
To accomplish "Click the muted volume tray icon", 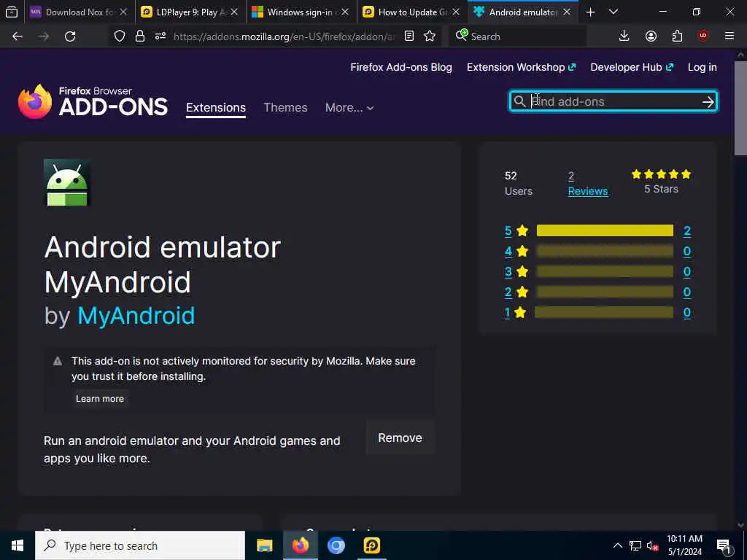I will point(652,545).
